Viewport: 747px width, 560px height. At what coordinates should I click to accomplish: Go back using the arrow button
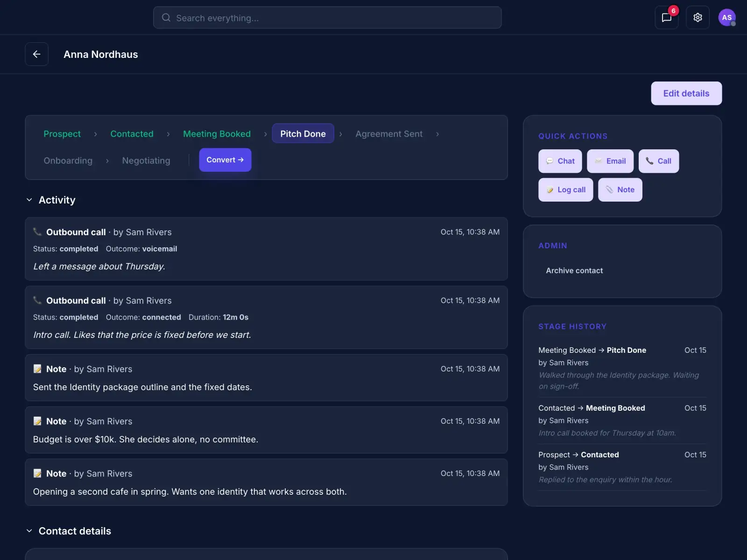coord(37,54)
